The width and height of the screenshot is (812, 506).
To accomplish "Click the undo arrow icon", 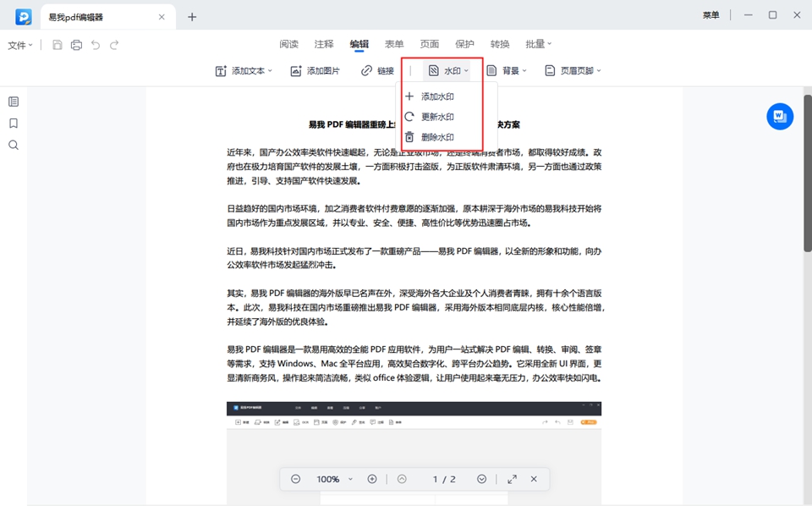I will (x=96, y=45).
